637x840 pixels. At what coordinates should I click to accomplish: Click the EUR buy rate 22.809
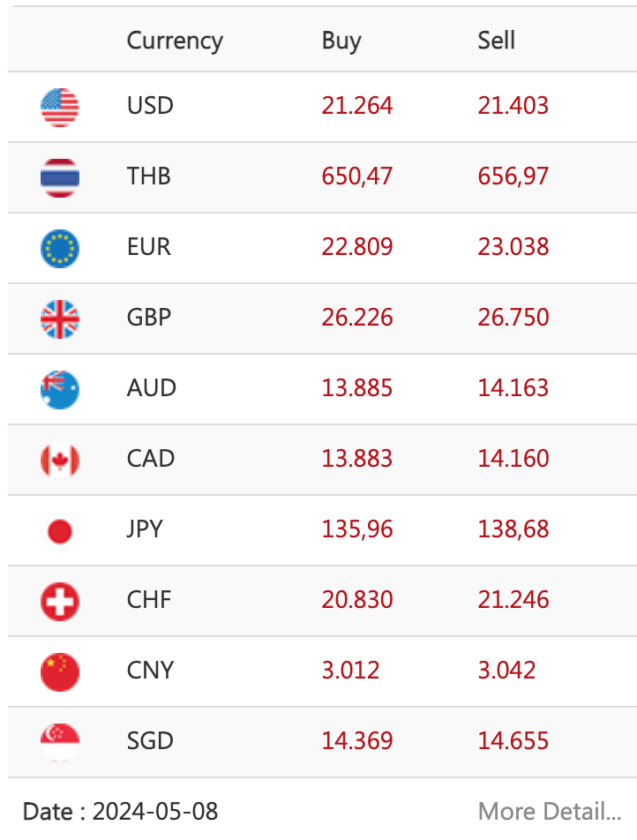coord(356,247)
